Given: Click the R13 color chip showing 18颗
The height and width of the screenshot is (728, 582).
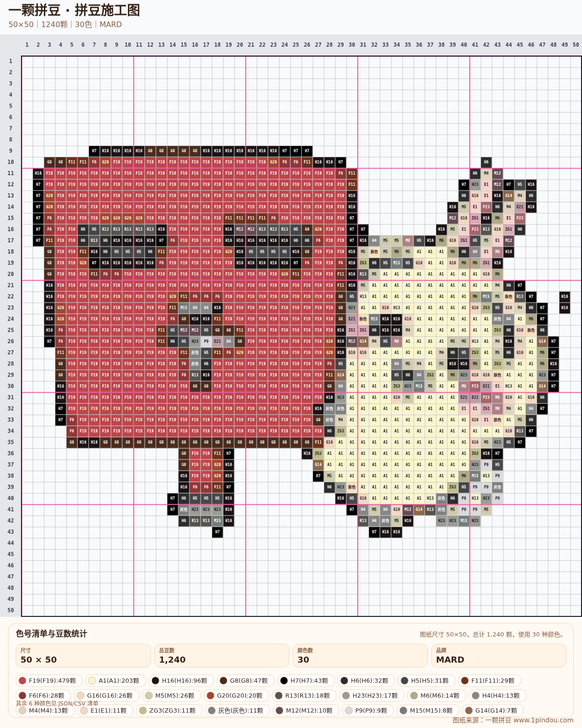Looking at the screenshot, I should (x=304, y=696).
